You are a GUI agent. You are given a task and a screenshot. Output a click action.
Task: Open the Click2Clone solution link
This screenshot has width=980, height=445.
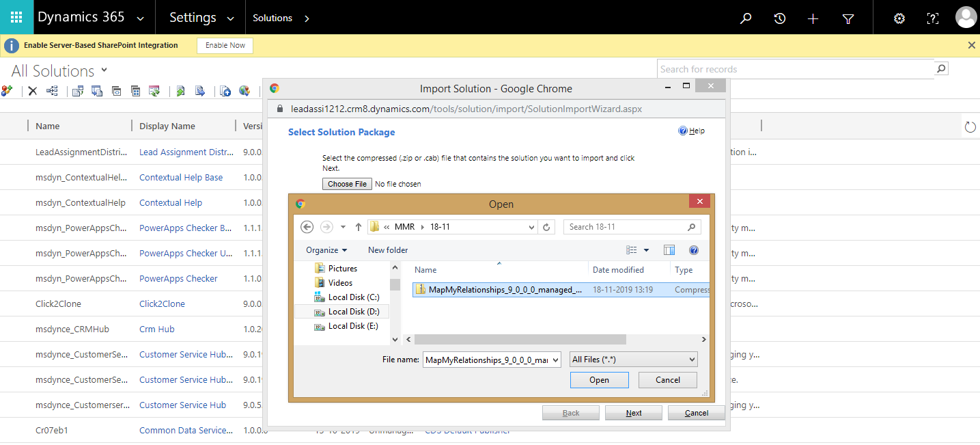[x=162, y=304]
